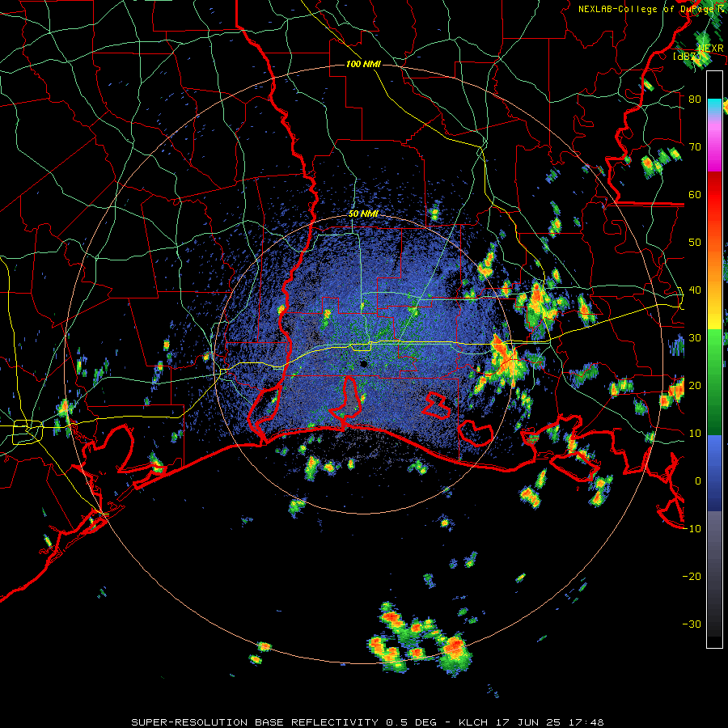This screenshot has height=728, width=728.
Task: Click the 20 value on the dBZ scale
Action: pyautogui.click(x=695, y=385)
